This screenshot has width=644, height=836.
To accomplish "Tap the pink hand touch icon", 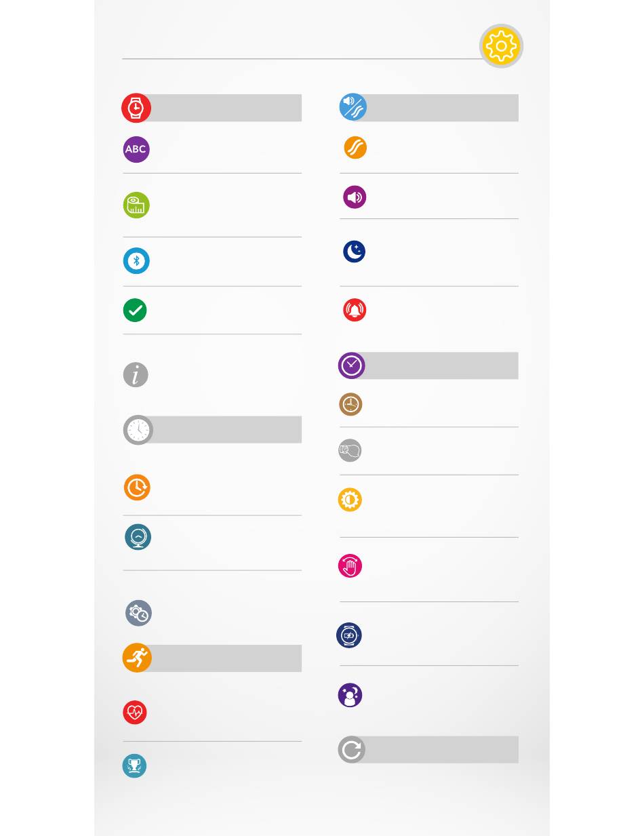I will pos(350,566).
